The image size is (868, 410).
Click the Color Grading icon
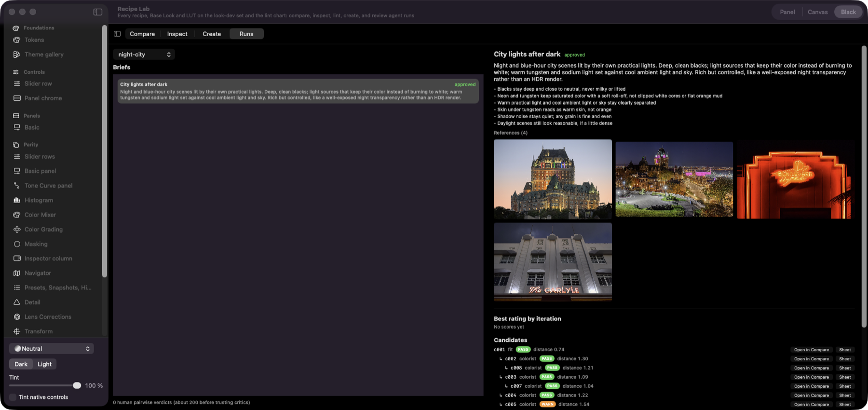click(x=17, y=229)
